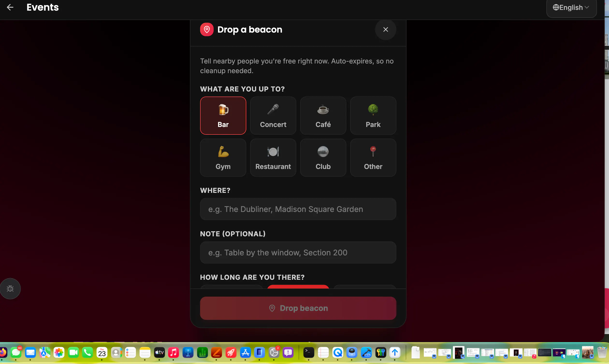Open Reminders from the Dock

[131, 353]
